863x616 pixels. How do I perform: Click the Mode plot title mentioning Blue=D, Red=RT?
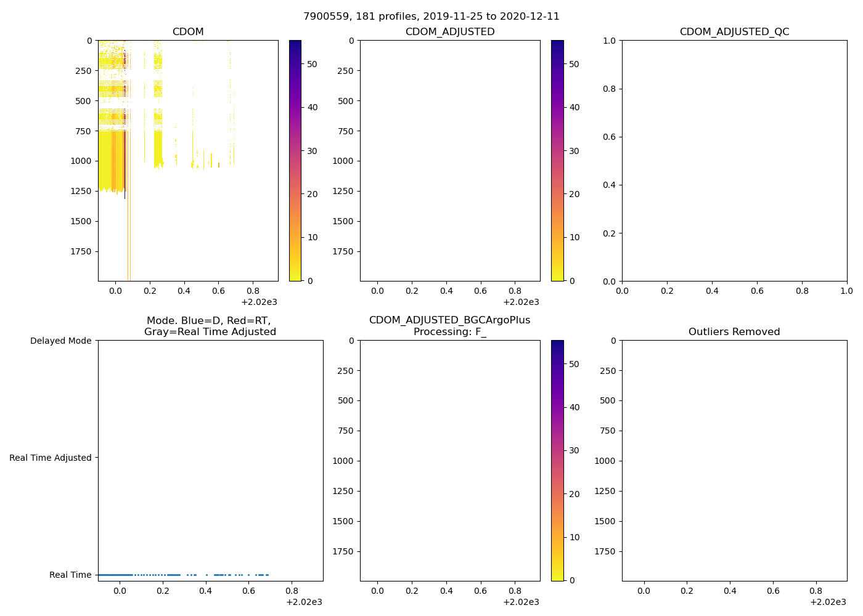tap(210, 326)
